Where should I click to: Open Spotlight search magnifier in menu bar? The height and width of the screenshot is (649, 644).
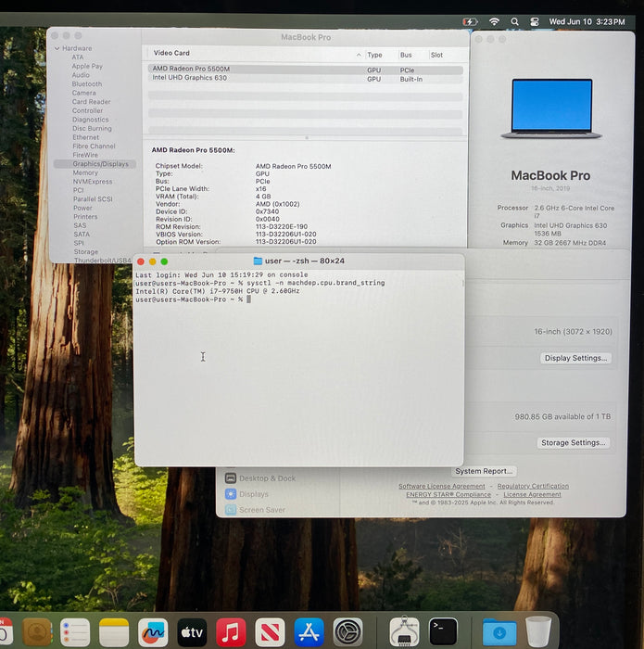click(514, 21)
